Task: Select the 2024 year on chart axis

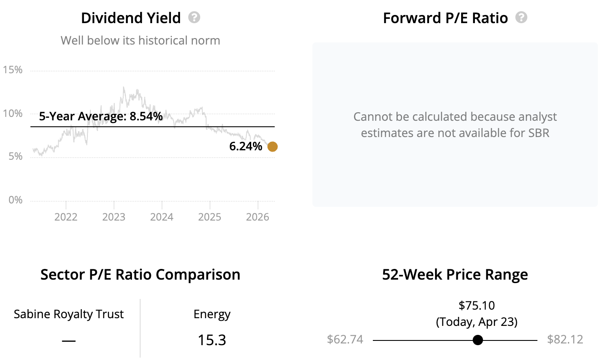Action: pos(162,217)
